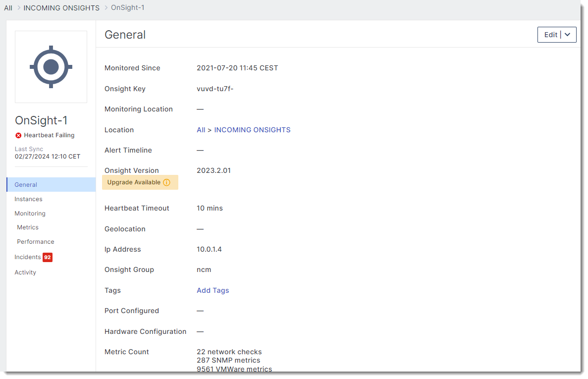Image resolution: width=588 pixels, height=379 pixels.
Task: Select the Monitored Since date value
Action: (x=237, y=68)
